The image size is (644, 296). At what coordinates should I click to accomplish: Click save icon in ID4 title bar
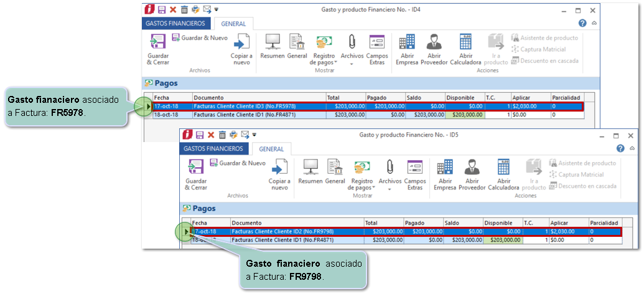pyautogui.click(x=161, y=9)
